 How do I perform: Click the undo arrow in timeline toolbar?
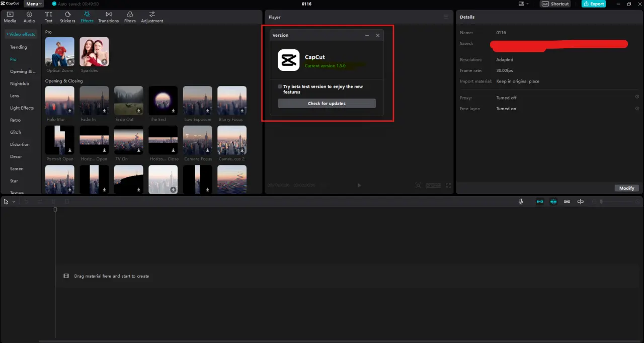[27, 201]
